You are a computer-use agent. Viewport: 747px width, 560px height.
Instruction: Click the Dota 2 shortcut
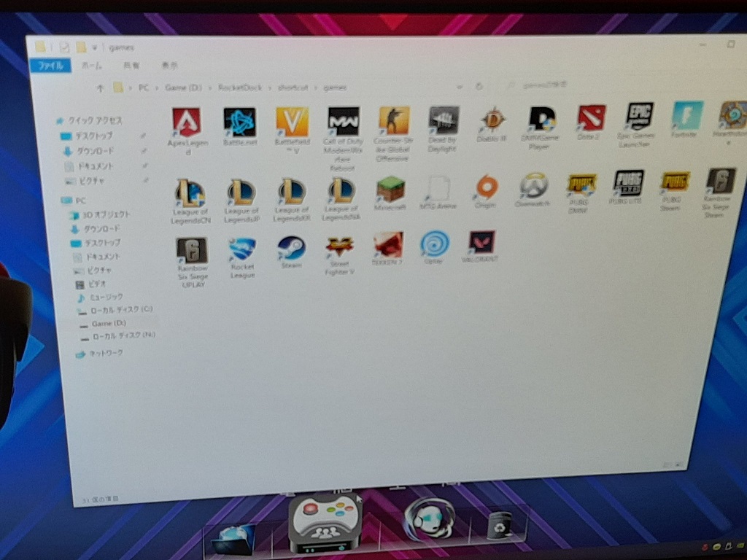(590, 122)
